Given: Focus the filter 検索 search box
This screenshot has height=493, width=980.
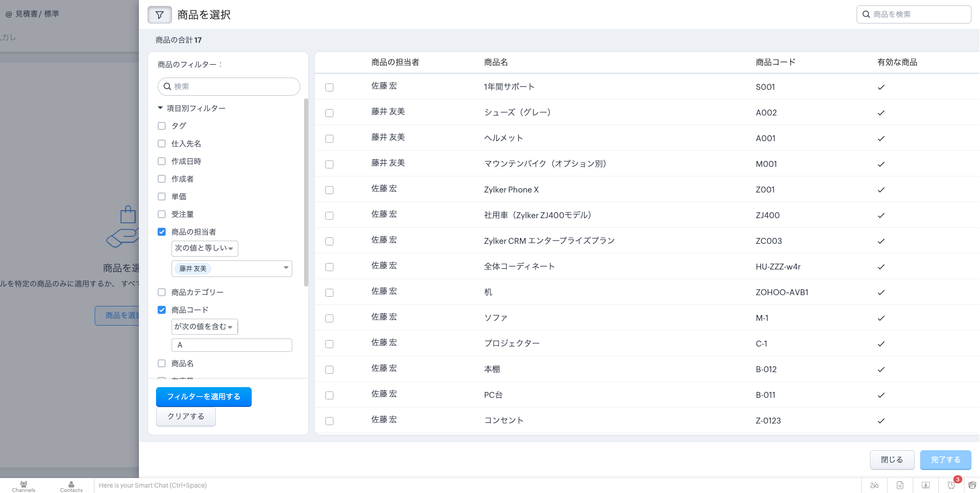Looking at the screenshot, I should click(x=229, y=87).
